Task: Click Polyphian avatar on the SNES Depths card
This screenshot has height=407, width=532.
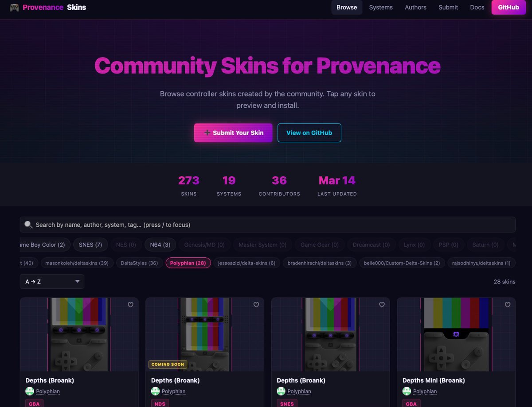Action: 281,391
